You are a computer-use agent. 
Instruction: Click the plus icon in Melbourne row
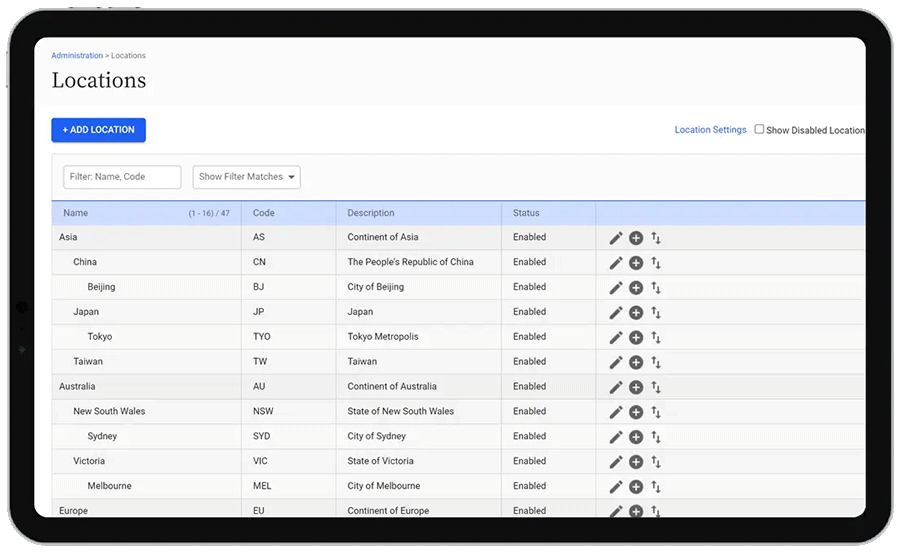[x=636, y=487]
